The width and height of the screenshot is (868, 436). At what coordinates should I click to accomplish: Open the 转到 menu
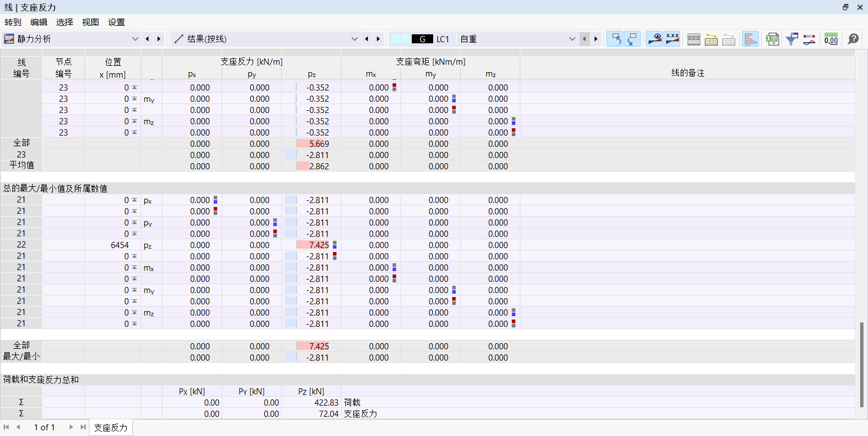tap(13, 23)
